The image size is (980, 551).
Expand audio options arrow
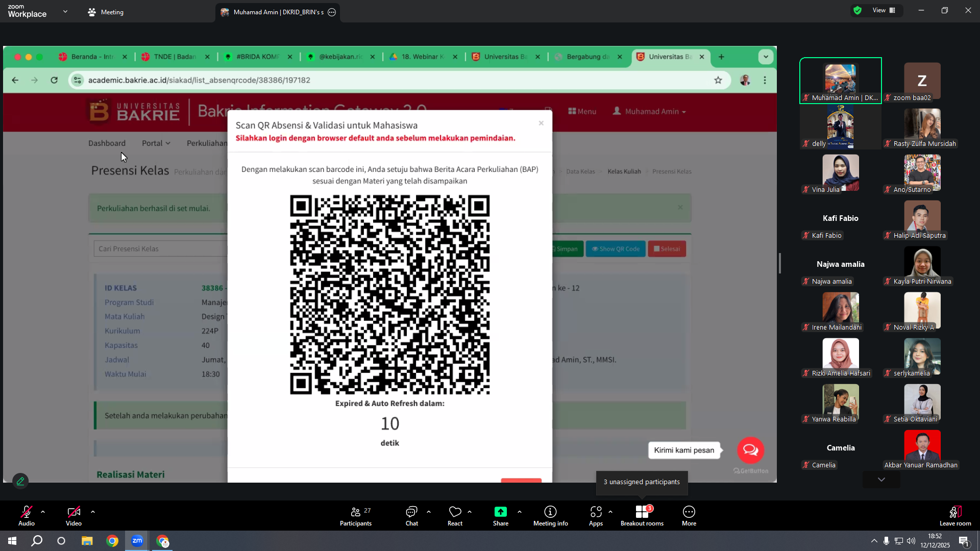43,512
